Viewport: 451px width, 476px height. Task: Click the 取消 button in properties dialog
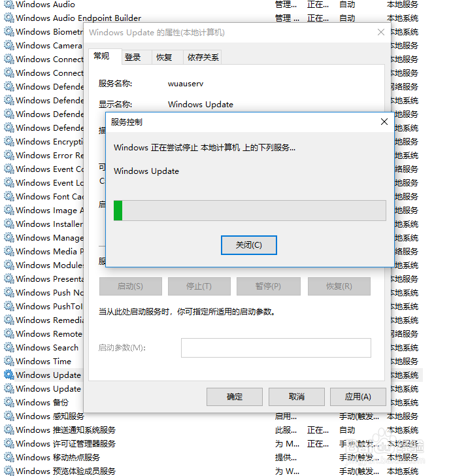(297, 397)
